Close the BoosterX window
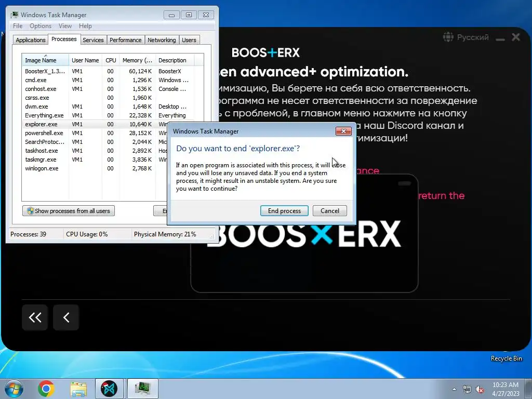The image size is (532, 399). tap(516, 37)
